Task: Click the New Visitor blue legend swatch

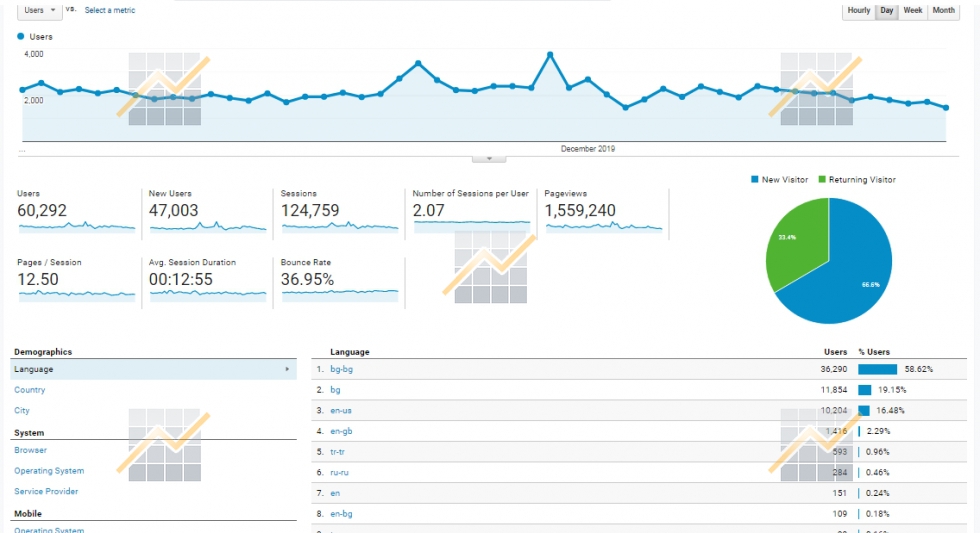Action: click(754, 179)
